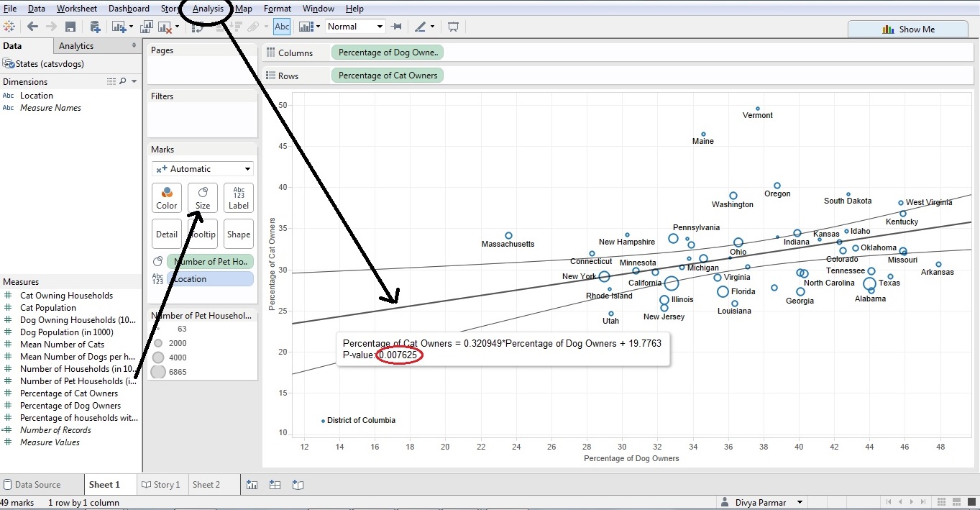The width and height of the screenshot is (980, 510).
Task: Click the States (catsvdogs) data source icon
Action: (x=9, y=64)
